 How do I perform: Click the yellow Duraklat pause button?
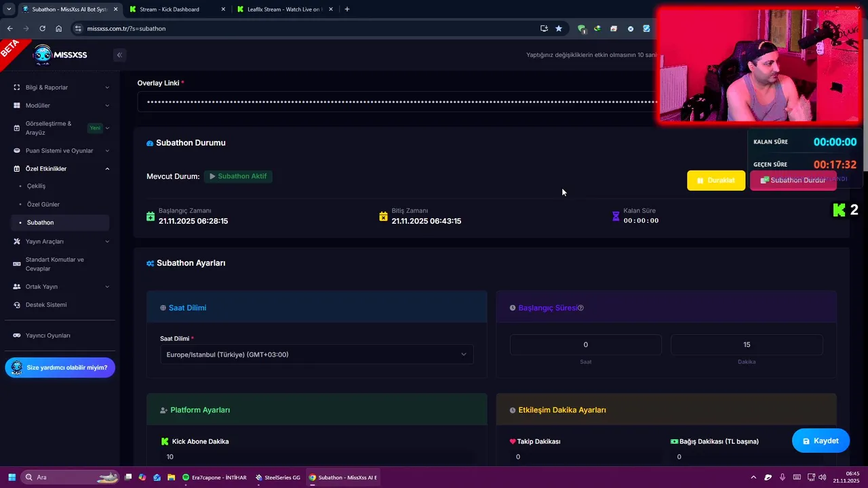[716, 180]
